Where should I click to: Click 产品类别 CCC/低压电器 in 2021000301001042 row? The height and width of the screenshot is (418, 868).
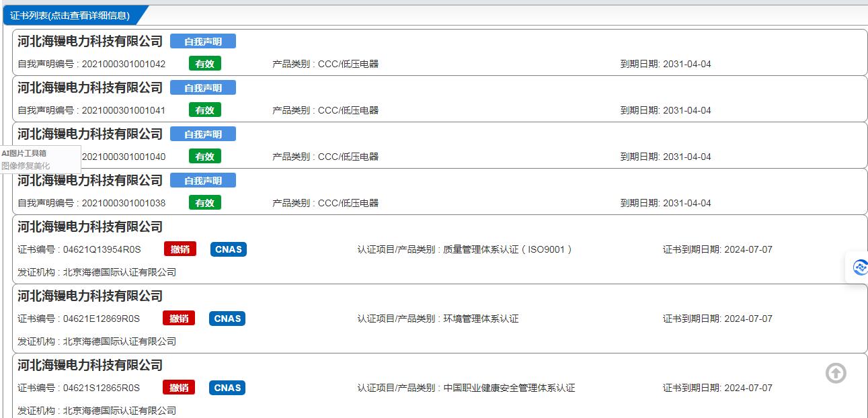[325, 65]
